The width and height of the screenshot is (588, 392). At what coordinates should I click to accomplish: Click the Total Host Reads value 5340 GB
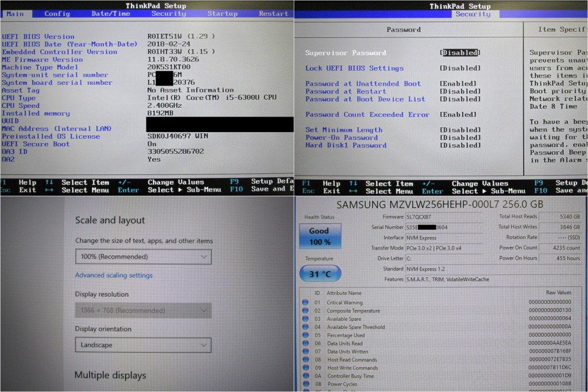[x=560, y=216]
